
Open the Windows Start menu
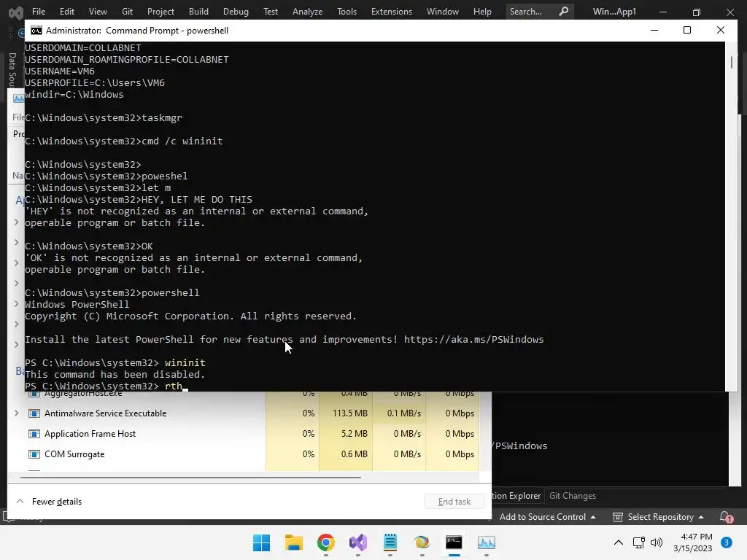click(x=262, y=542)
